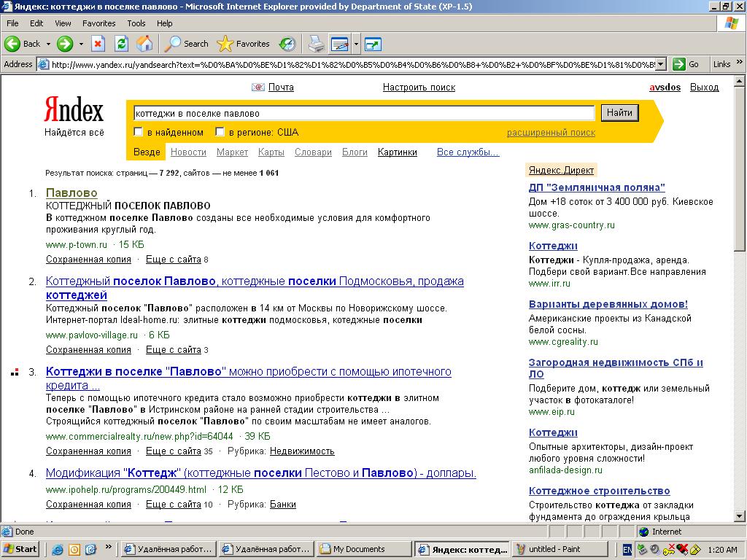Click the Print icon in toolbar

(x=316, y=44)
